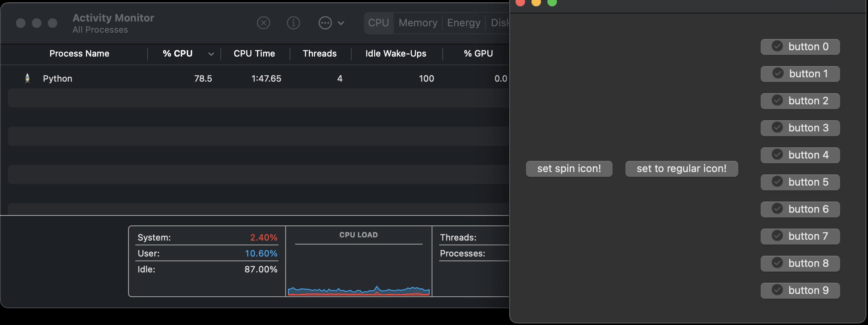Click the 'set to regular icon!' button

coord(681,168)
